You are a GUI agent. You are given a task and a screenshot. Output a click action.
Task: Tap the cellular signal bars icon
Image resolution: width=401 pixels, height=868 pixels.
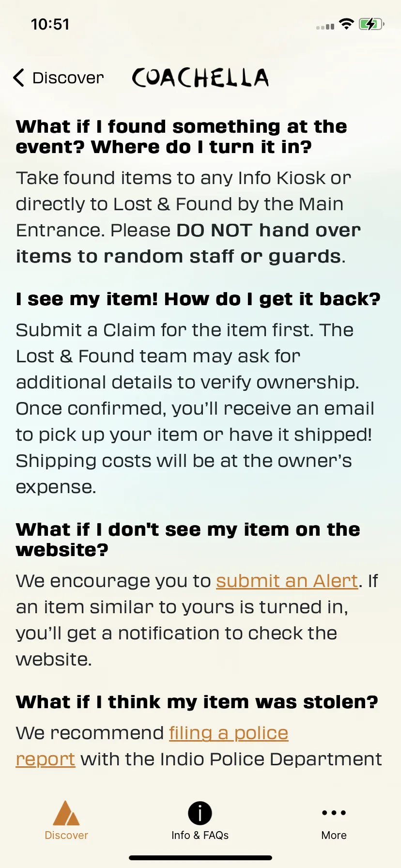[325, 27]
